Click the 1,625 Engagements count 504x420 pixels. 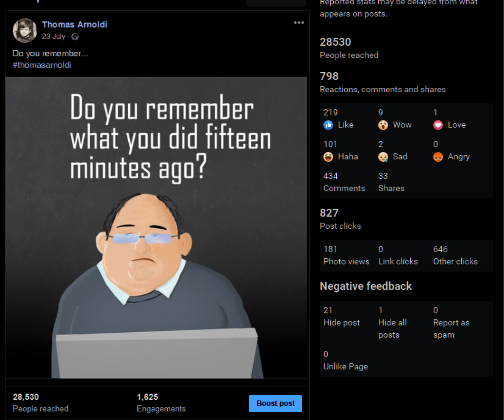(161, 403)
